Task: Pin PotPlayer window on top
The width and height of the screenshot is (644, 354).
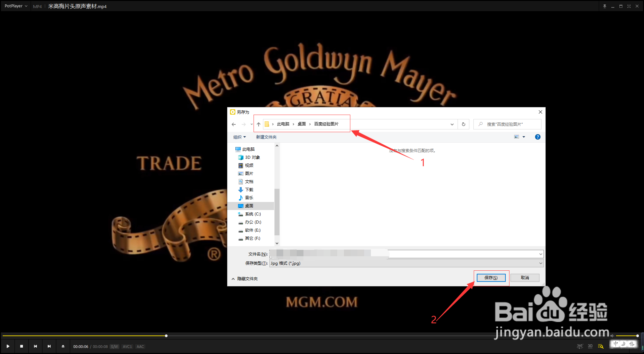Action: (x=605, y=6)
